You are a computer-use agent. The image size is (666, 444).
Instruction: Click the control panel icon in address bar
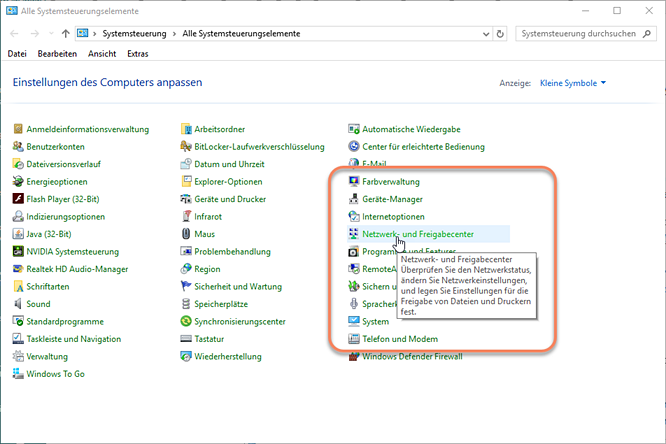click(x=83, y=33)
